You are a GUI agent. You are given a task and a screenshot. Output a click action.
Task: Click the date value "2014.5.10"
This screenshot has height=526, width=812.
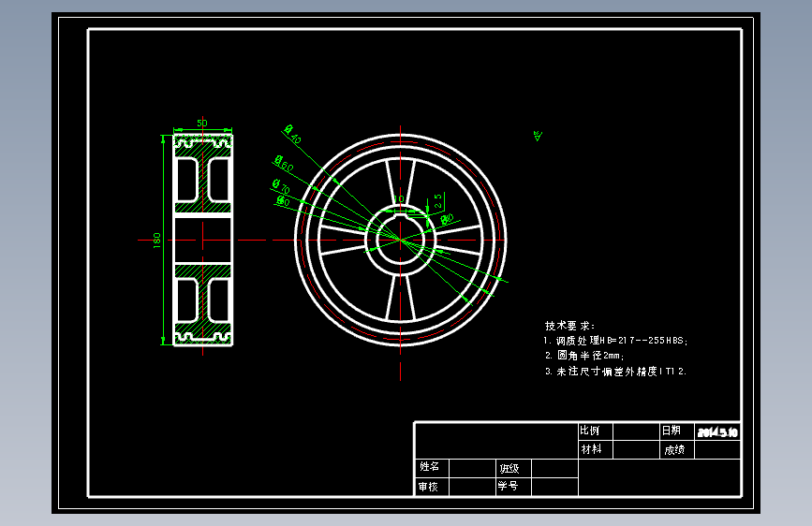717,432
